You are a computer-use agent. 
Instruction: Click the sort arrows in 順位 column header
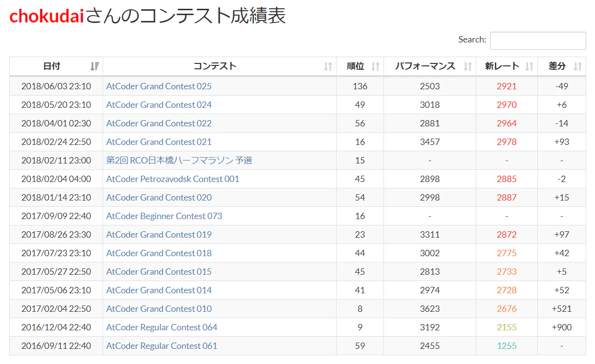[376, 66]
